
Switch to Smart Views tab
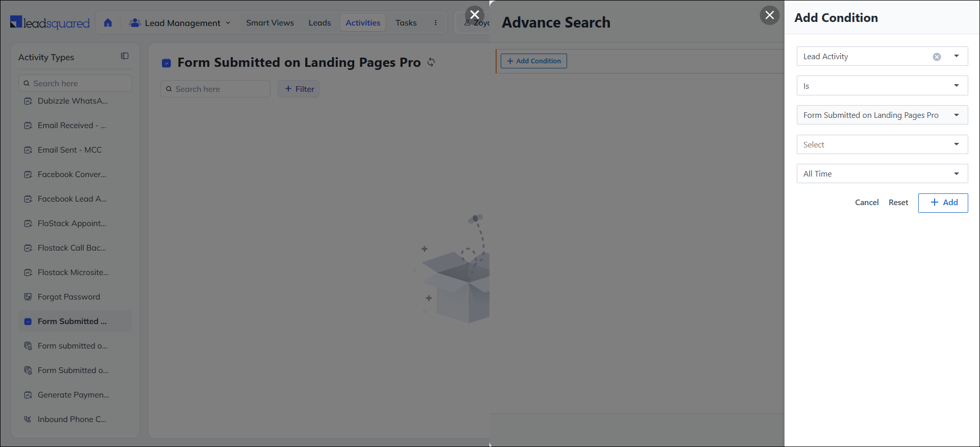click(x=270, y=23)
